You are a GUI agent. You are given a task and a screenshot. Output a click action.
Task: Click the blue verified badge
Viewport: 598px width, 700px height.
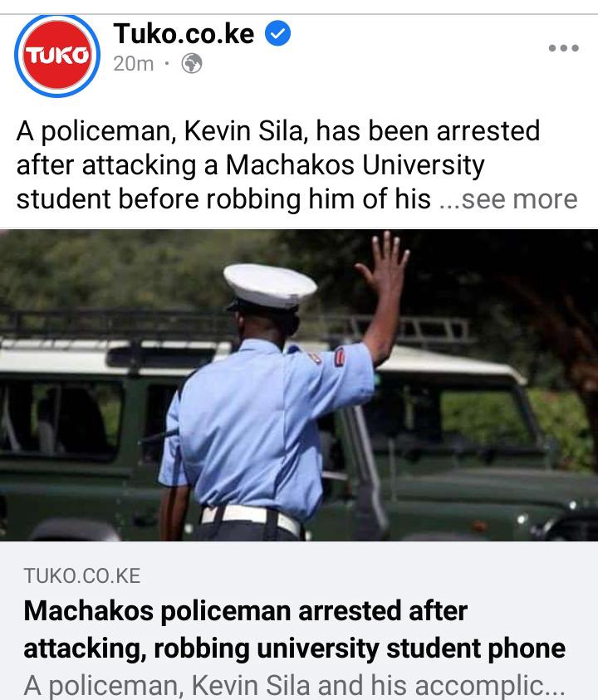[x=277, y=33]
